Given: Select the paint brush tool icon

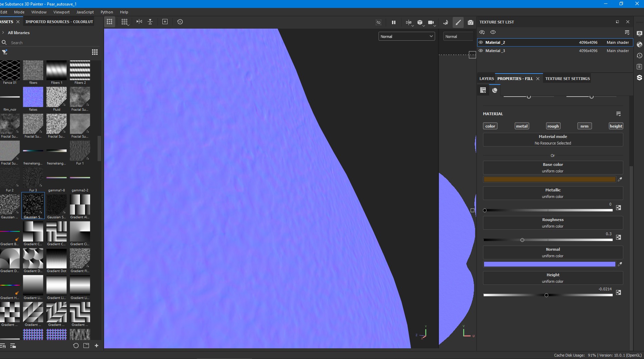Looking at the screenshot, I should (x=458, y=22).
